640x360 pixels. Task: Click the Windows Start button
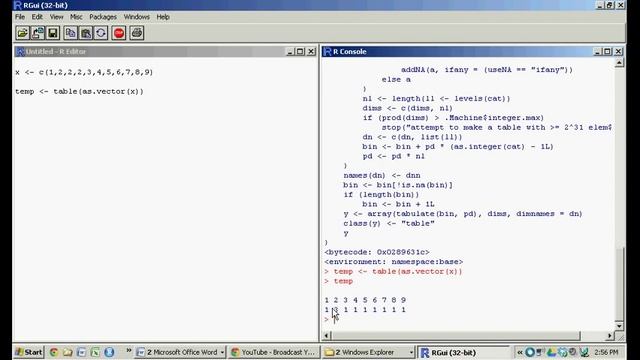pyautogui.click(x=28, y=352)
